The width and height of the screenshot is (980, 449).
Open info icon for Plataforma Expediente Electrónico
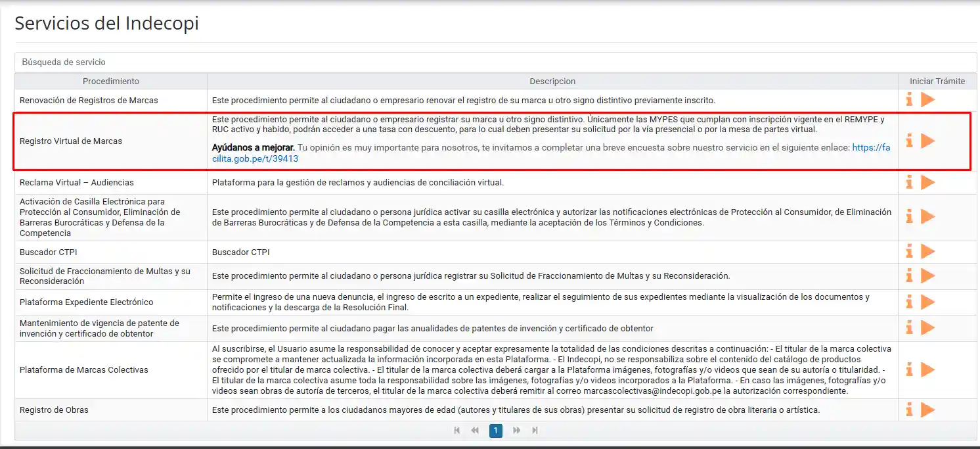(x=910, y=302)
